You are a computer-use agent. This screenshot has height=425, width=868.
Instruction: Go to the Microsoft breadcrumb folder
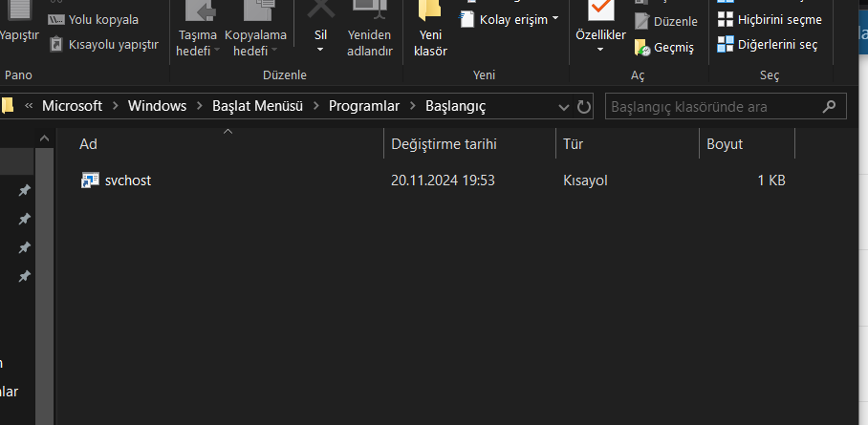tap(72, 106)
